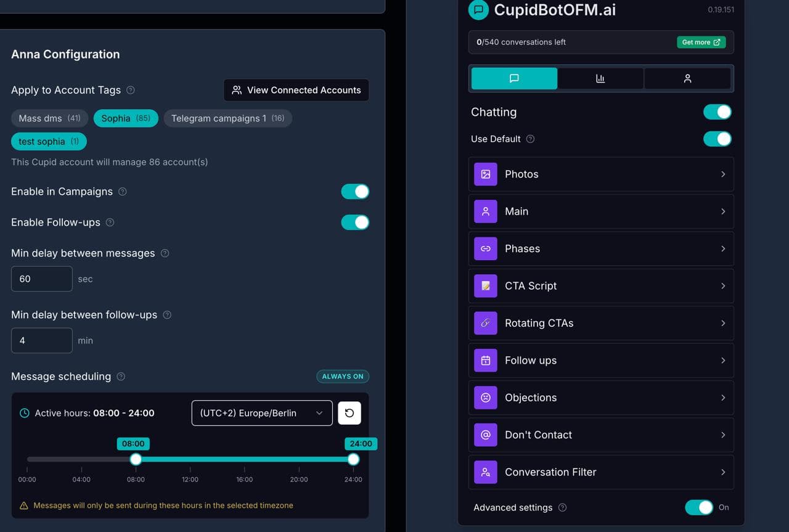Click the Phases link icon

pyautogui.click(x=486, y=249)
